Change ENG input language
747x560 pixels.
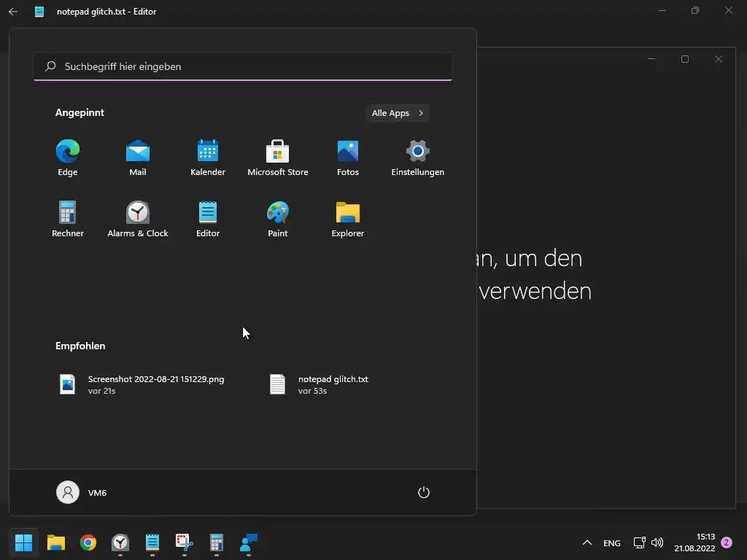(x=612, y=542)
